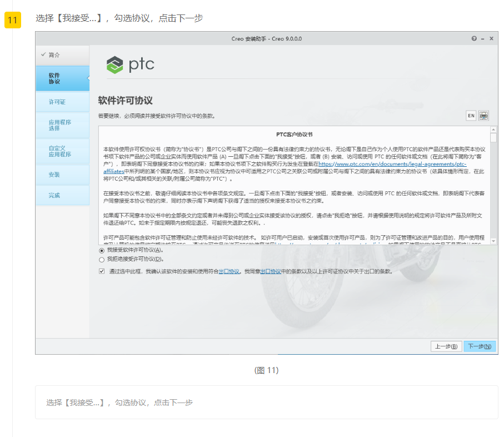This screenshot has width=504, height=437.
Task: Minimize the Creo installer window
Action: coord(482,39)
